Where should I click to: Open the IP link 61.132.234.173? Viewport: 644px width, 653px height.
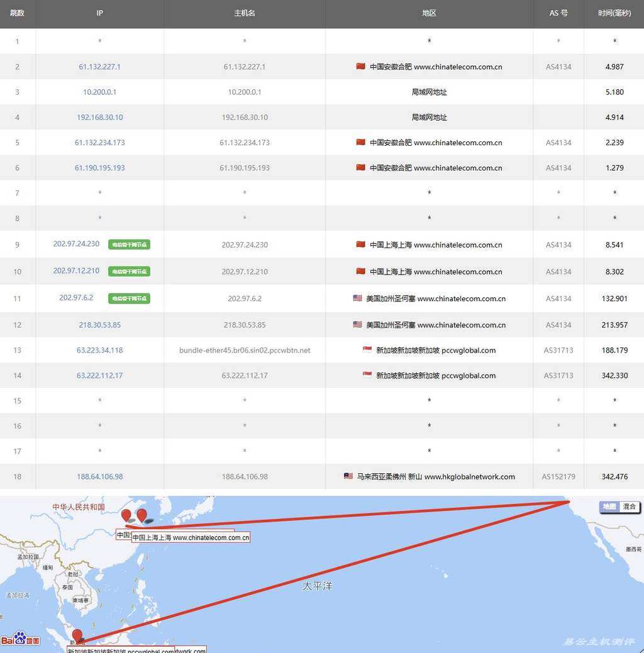pyautogui.click(x=99, y=143)
